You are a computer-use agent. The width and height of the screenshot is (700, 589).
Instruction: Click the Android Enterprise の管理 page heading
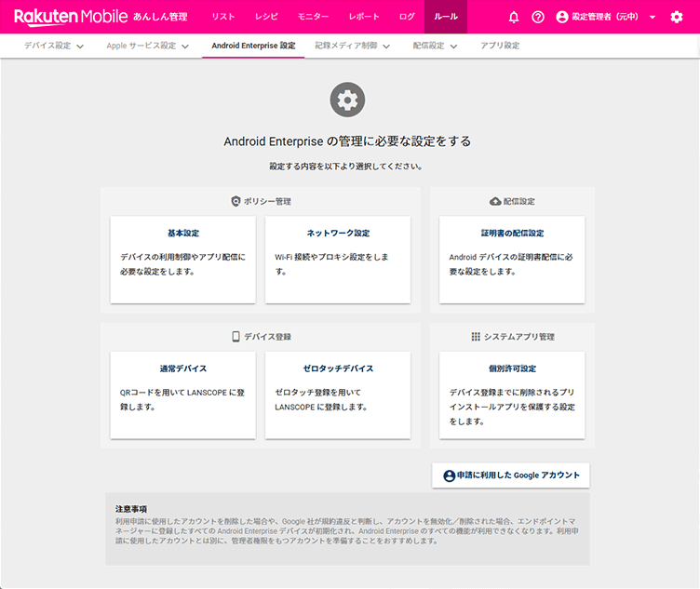pos(347,141)
